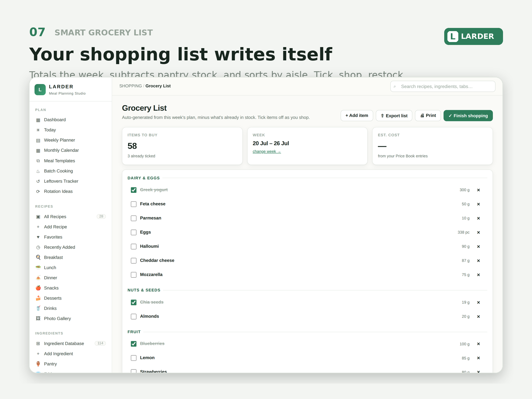The height and width of the screenshot is (399, 532).
Task: Click the Meal Templates icon
Action: [38, 161]
